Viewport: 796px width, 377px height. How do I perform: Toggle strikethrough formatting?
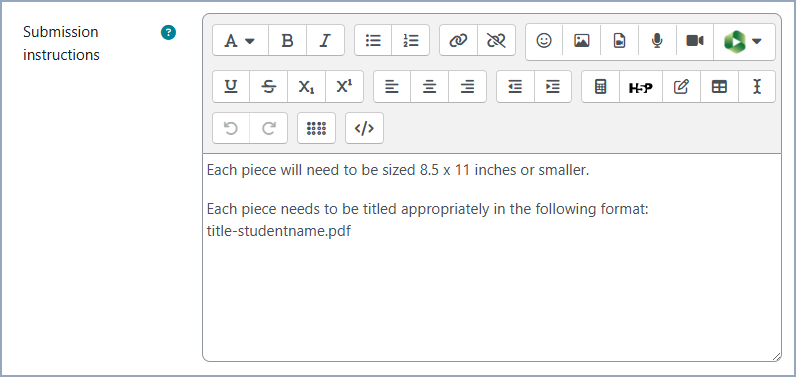[x=269, y=87]
